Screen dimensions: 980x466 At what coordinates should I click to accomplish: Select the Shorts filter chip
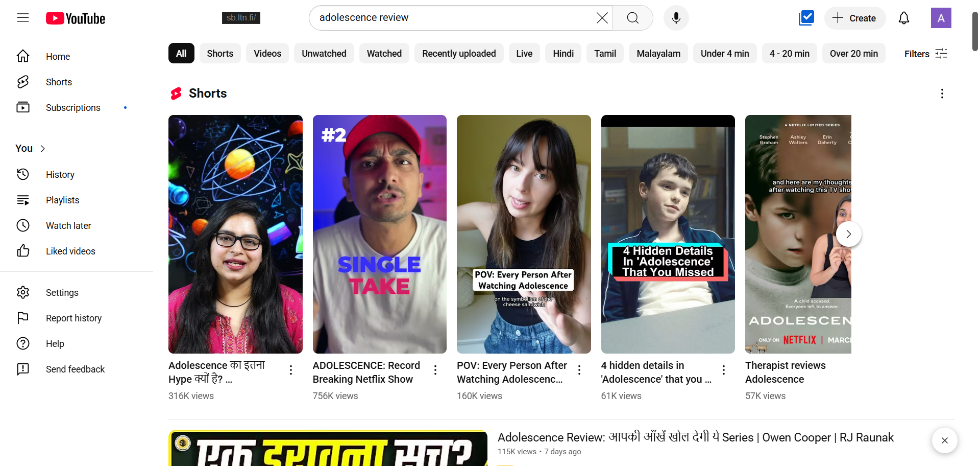tap(220, 54)
